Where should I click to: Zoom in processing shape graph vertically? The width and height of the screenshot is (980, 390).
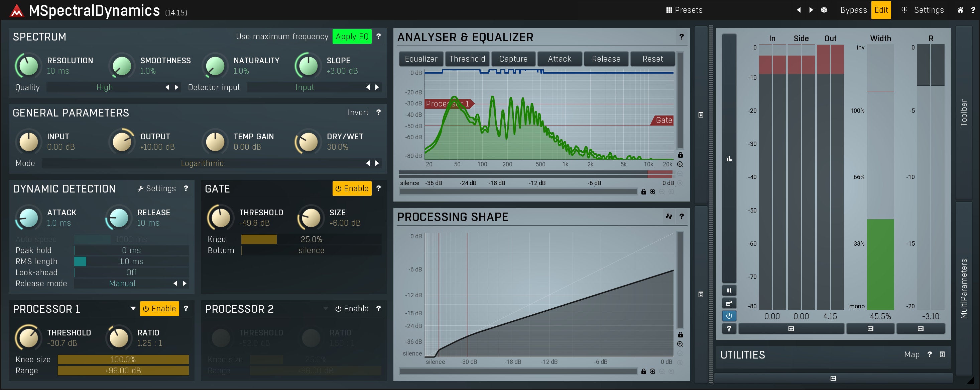680,344
